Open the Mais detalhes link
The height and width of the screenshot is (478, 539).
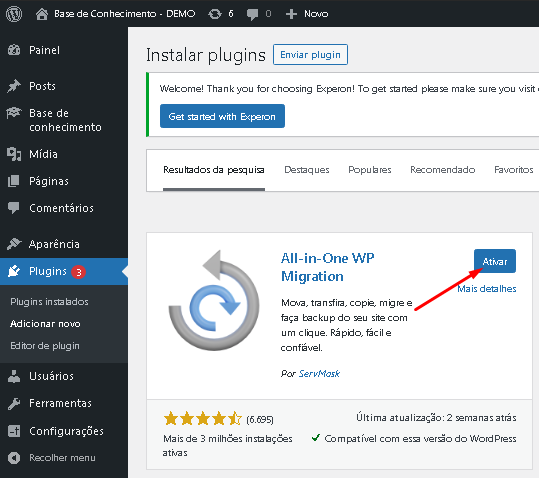click(486, 289)
